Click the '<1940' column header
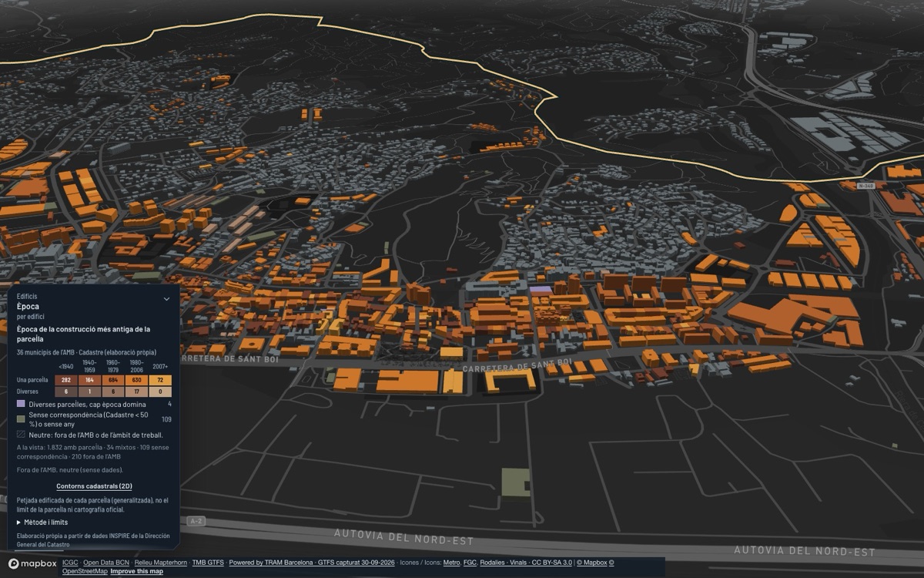 (66, 366)
